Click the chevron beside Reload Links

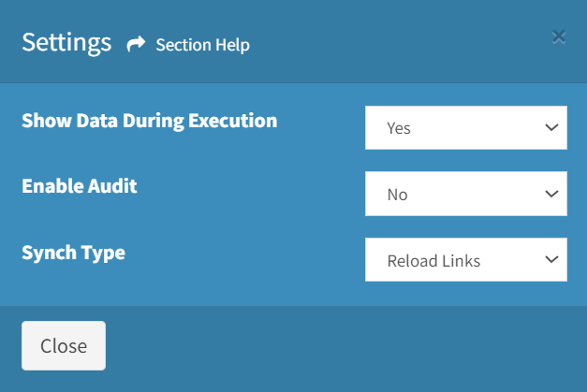tap(551, 259)
